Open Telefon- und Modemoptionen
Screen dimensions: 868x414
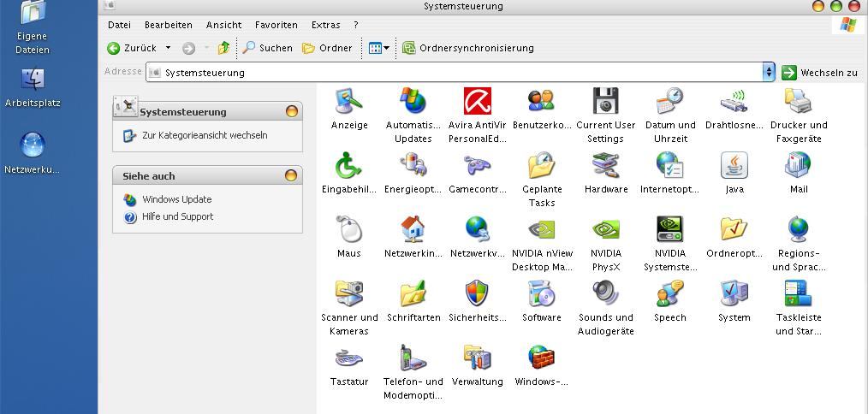tap(413, 358)
